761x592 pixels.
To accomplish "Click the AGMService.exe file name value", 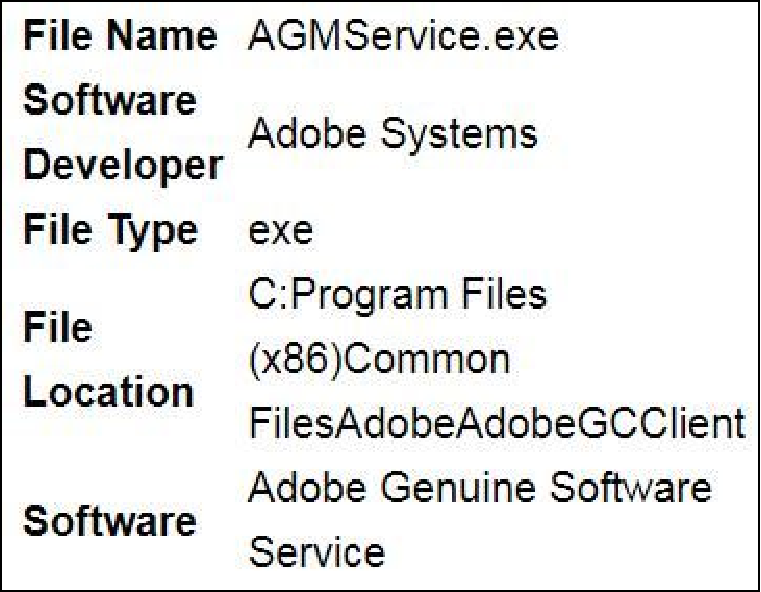I will tap(403, 36).
